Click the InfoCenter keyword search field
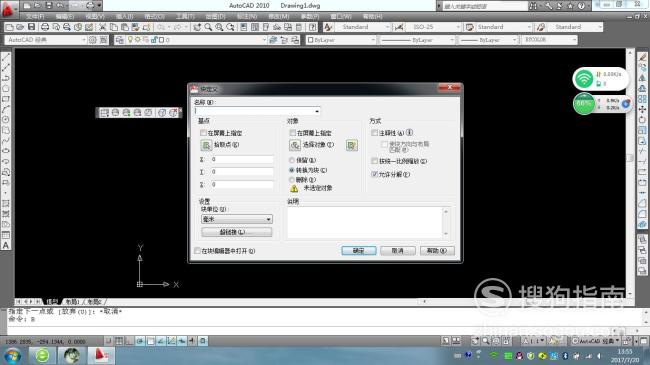 click(485, 6)
